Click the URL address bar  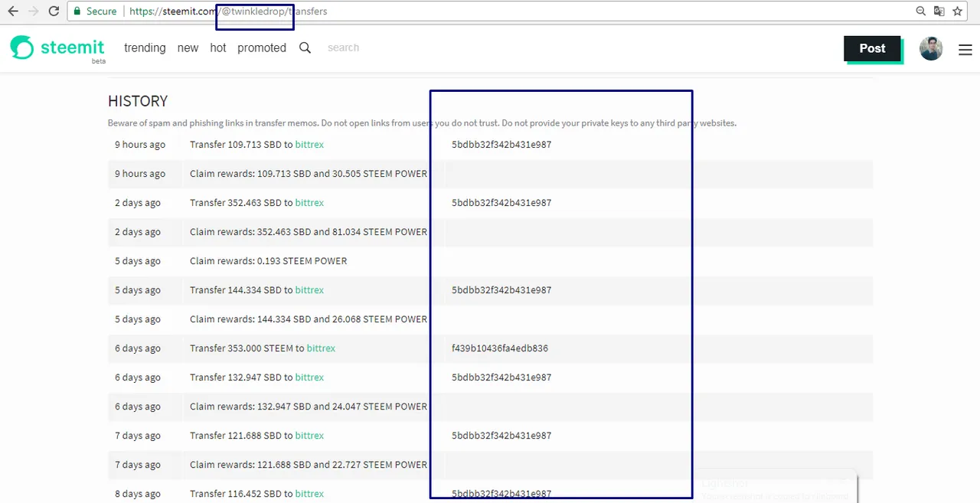[x=536, y=11]
